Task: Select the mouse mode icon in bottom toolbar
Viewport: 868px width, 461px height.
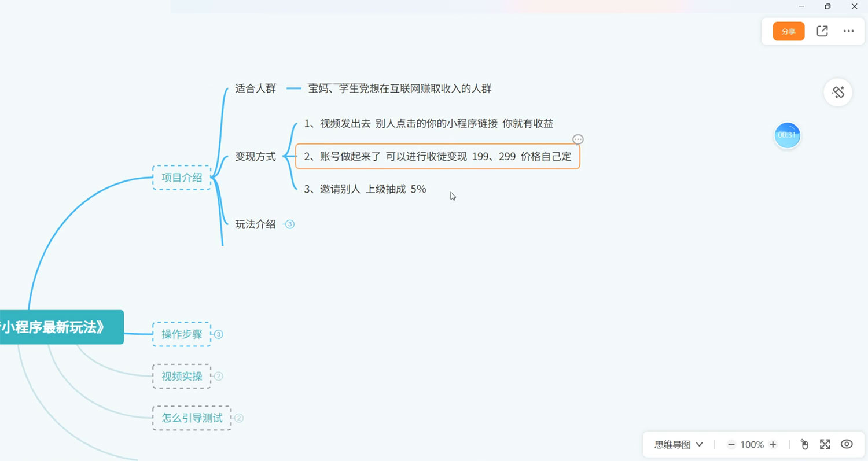Action: (804, 444)
